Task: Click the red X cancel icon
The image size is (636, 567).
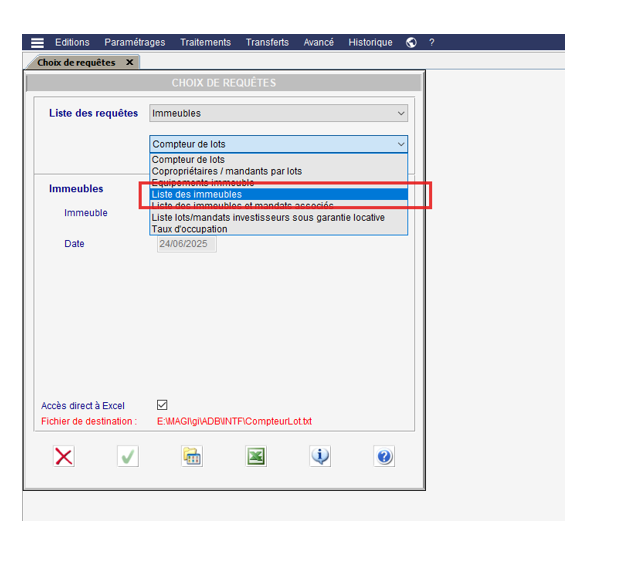Action: [64, 456]
